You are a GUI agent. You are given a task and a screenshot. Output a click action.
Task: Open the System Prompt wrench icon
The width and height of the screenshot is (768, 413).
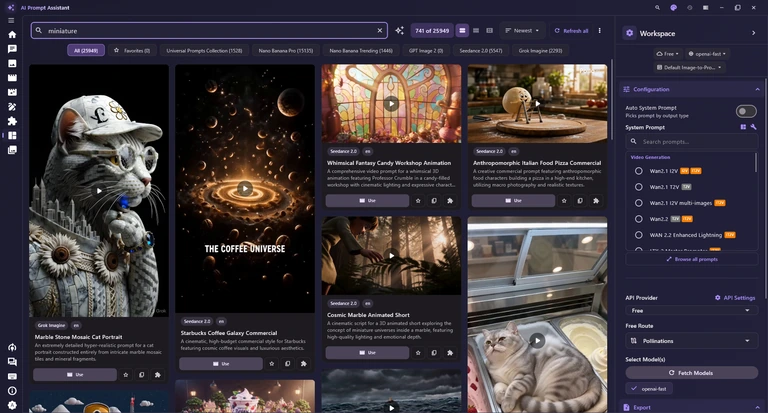pyautogui.click(x=753, y=127)
